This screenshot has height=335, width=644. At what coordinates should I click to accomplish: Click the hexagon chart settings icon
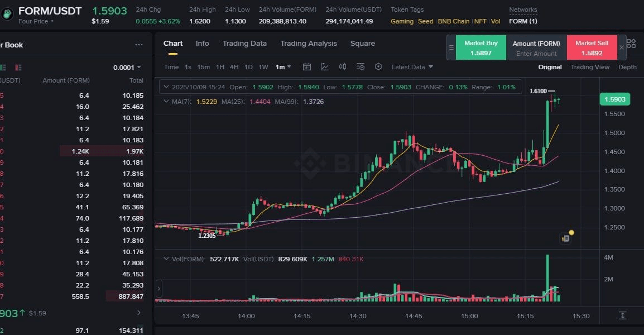click(x=378, y=67)
